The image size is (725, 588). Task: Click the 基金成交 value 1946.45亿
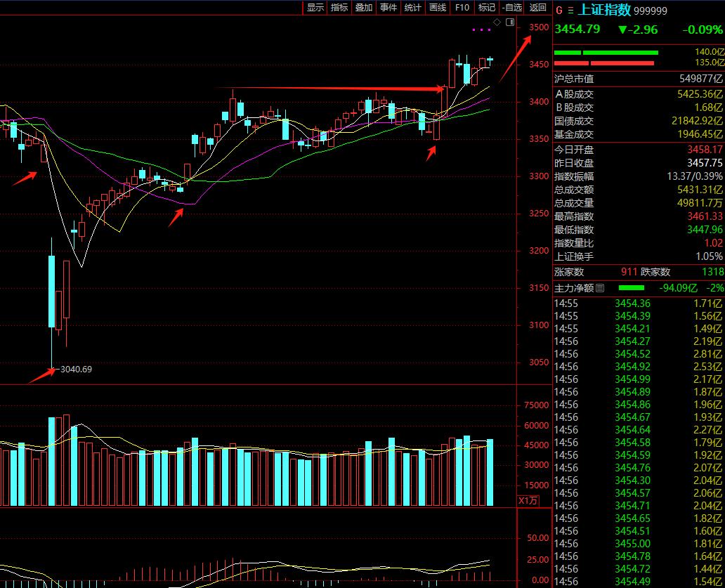(700, 134)
